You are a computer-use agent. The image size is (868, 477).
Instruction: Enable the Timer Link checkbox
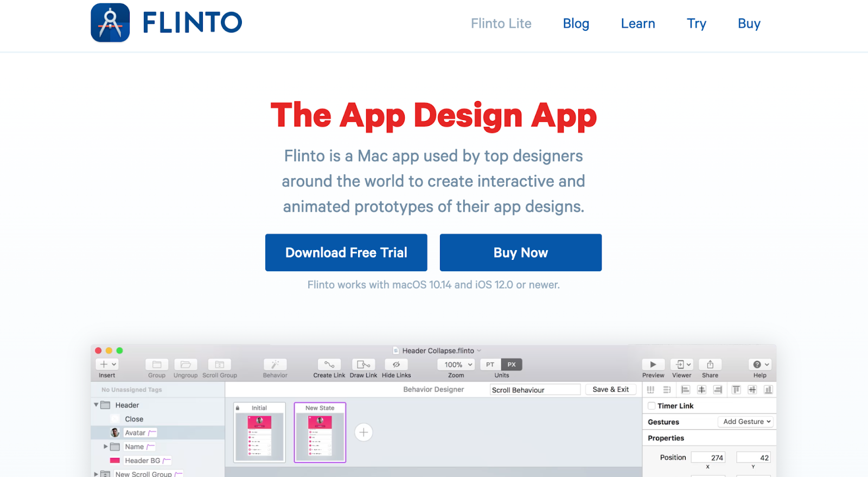point(652,406)
